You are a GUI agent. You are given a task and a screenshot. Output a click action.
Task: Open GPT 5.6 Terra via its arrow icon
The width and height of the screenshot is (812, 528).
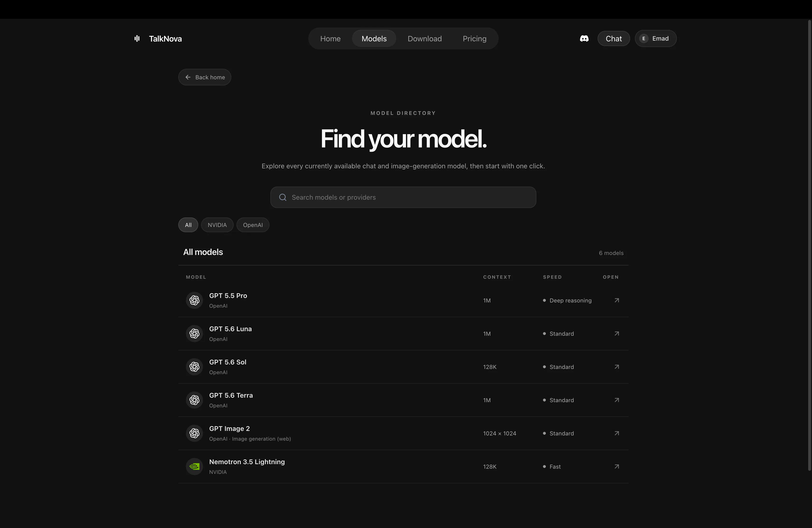[617, 400]
